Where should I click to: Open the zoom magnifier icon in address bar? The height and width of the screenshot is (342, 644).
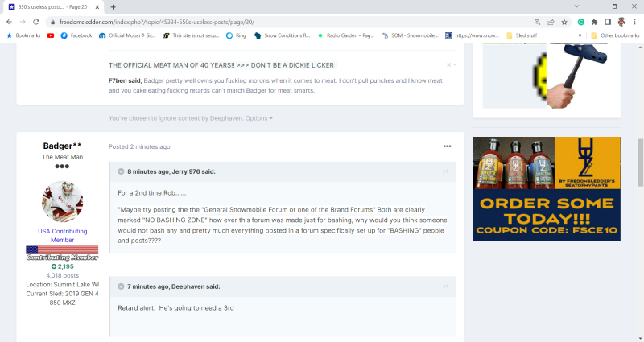pos(537,22)
